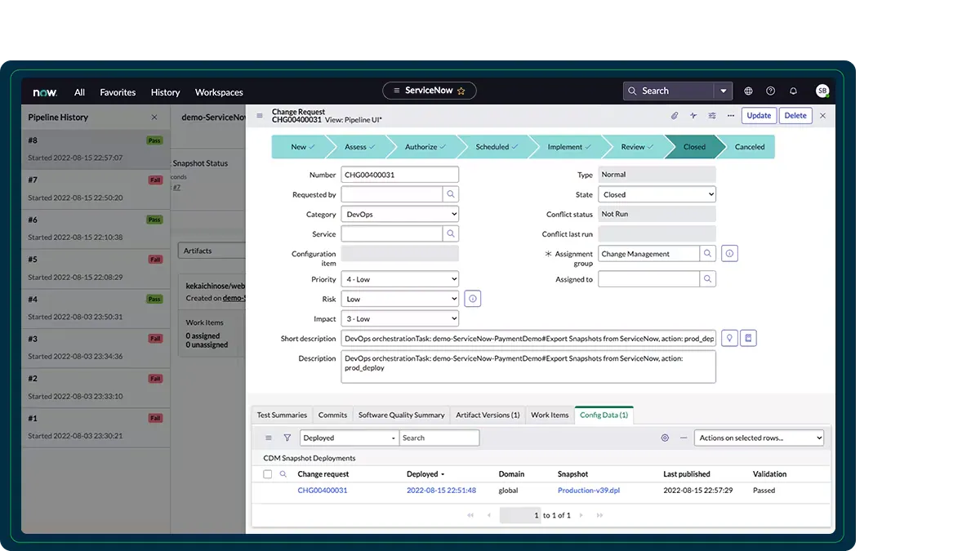The height and width of the screenshot is (551, 980).
Task: Click the attachment paperclip icon
Action: (675, 116)
